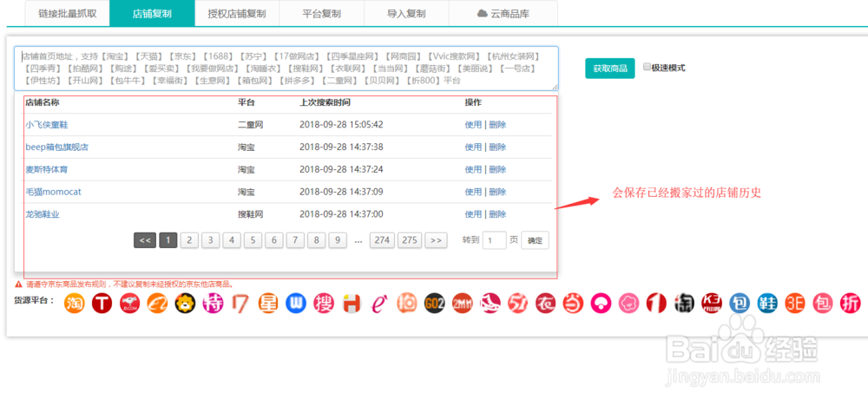The image size is (868, 406).
Task: Click the 搜鞋网 platform cell
Action: point(250,214)
